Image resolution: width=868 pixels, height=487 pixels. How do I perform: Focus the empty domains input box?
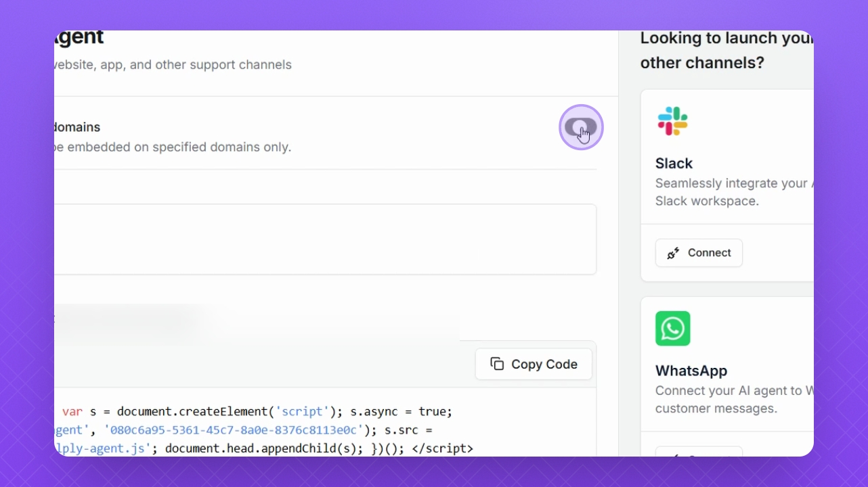coord(325,239)
